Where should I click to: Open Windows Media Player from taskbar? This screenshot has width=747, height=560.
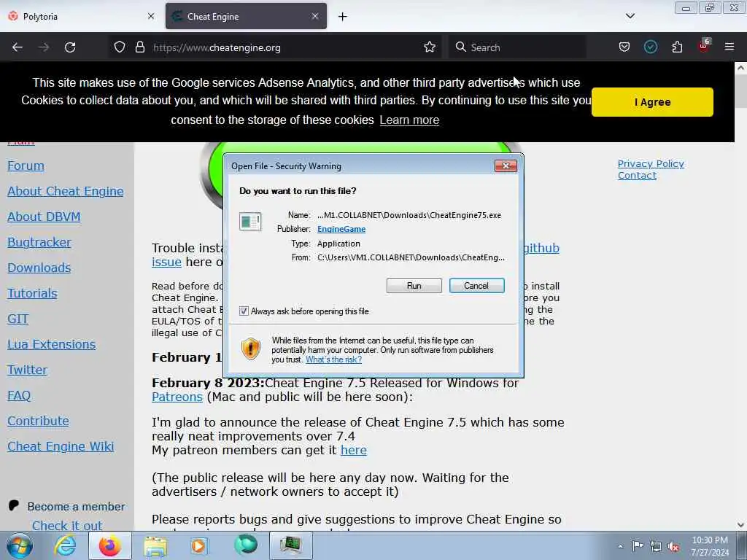pos(199,546)
